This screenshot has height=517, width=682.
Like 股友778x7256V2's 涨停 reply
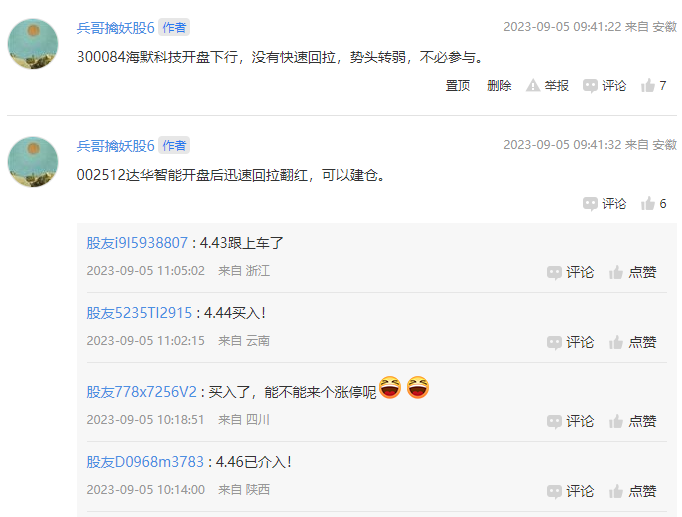click(632, 421)
